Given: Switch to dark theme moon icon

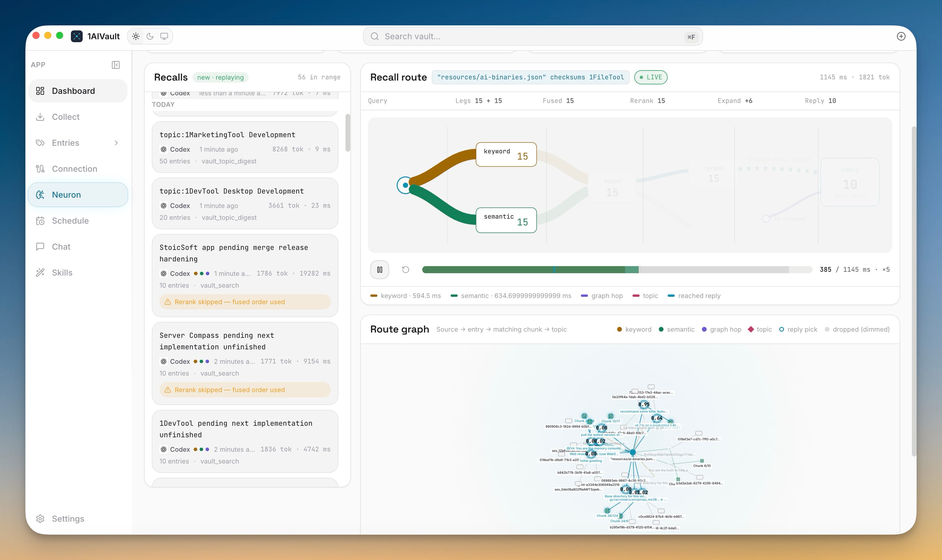Looking at the screenshot, I should coord(150,36).
